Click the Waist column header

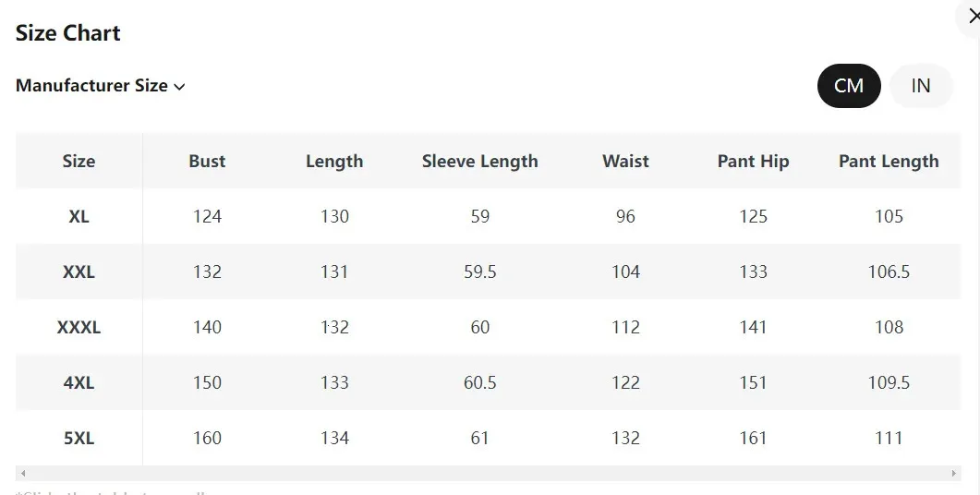(625, 162)
